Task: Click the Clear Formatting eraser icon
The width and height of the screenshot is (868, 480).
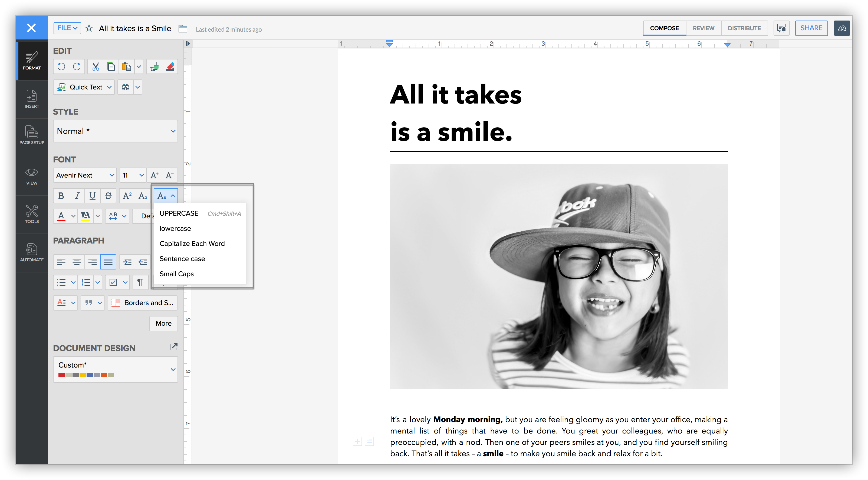Action: [170, 67]
